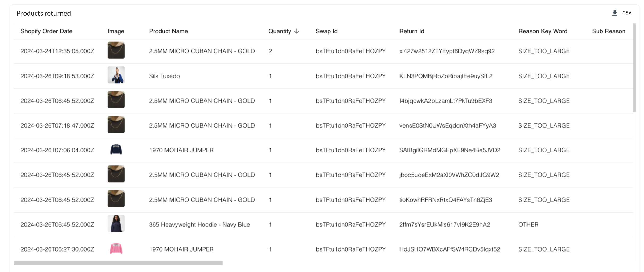Open the Silk Tuxedo product thumbnail
644x272 pixels.
tap(116, 75)
